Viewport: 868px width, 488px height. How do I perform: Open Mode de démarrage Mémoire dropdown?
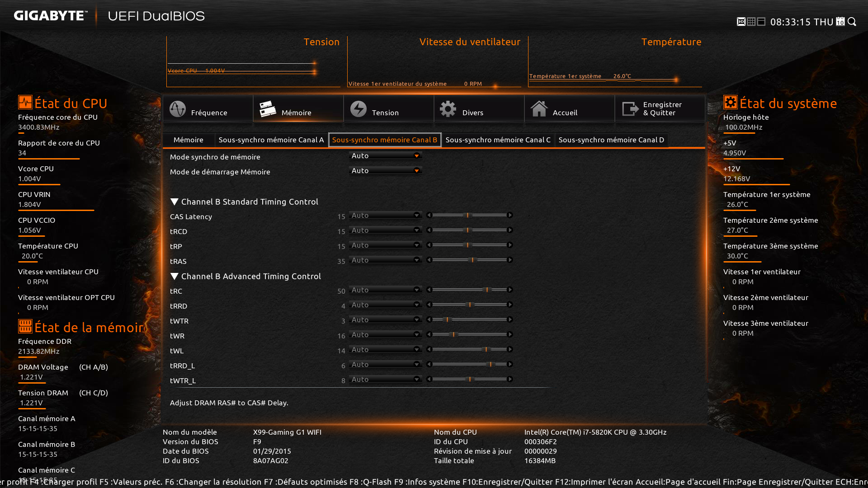386,171
